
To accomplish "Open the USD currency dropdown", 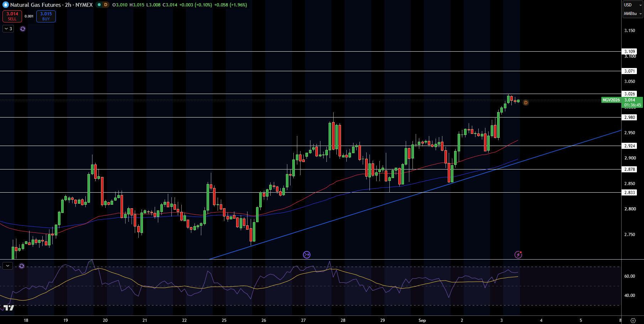I will (633, 5).
